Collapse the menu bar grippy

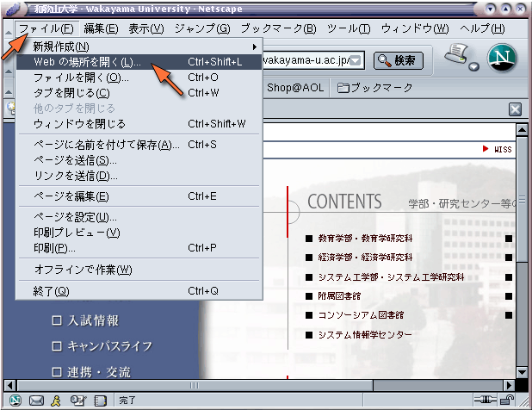(x=9, y=32)
